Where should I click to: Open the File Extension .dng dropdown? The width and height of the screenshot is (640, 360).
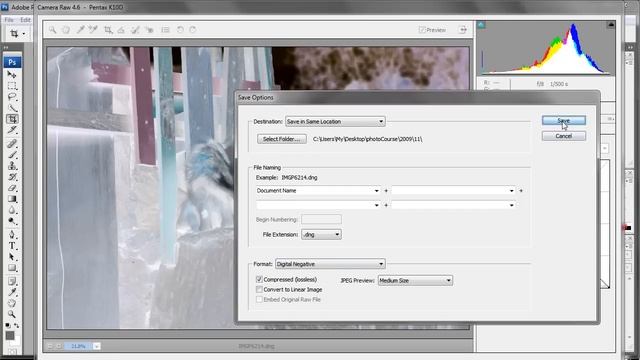pyautogui.click(x=321, y=234)
